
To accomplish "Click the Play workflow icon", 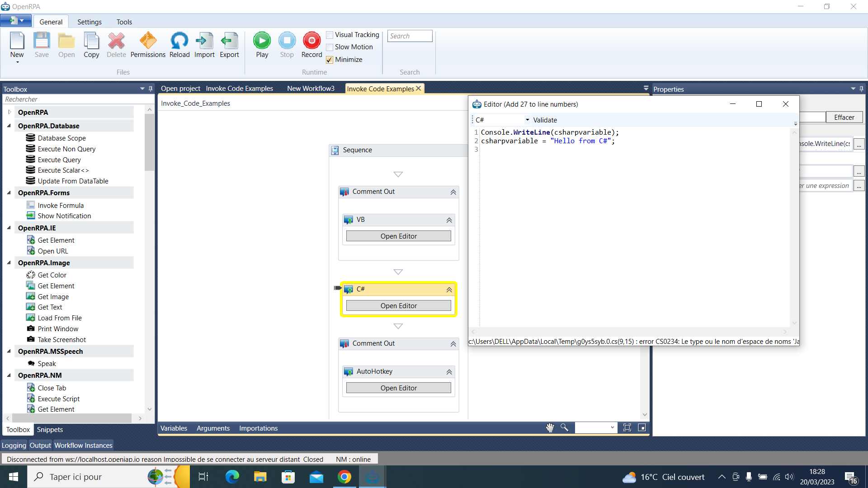I will click(x=262, y=41).
